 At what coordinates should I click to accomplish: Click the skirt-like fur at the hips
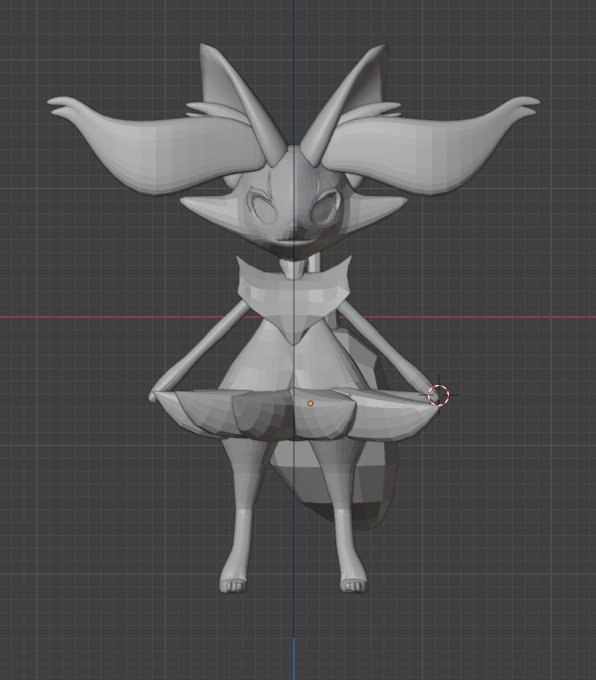click(x=295, y=415)
